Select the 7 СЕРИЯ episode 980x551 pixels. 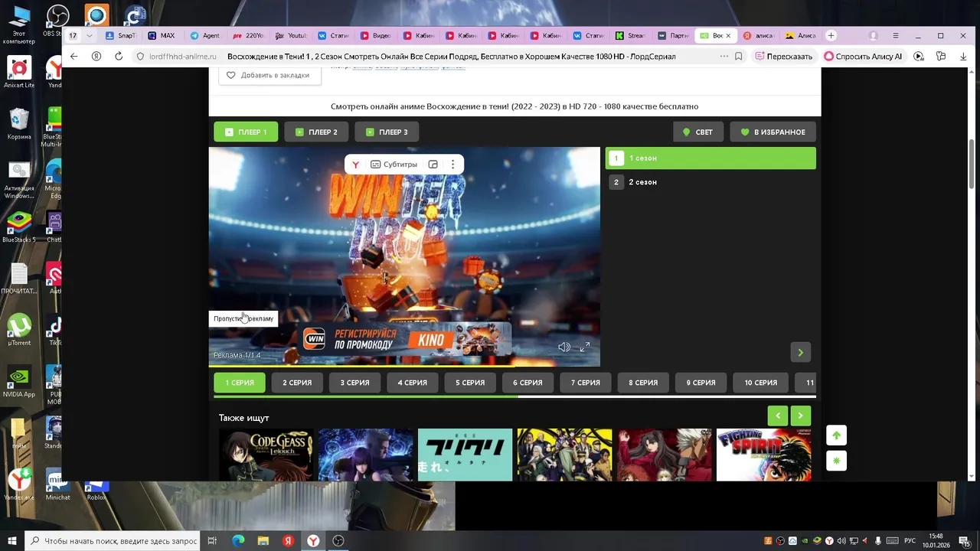pyautogui.click(x=586, y=383)
